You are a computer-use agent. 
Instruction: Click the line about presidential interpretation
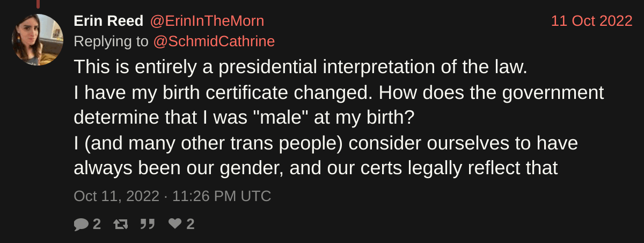[301, 67]
